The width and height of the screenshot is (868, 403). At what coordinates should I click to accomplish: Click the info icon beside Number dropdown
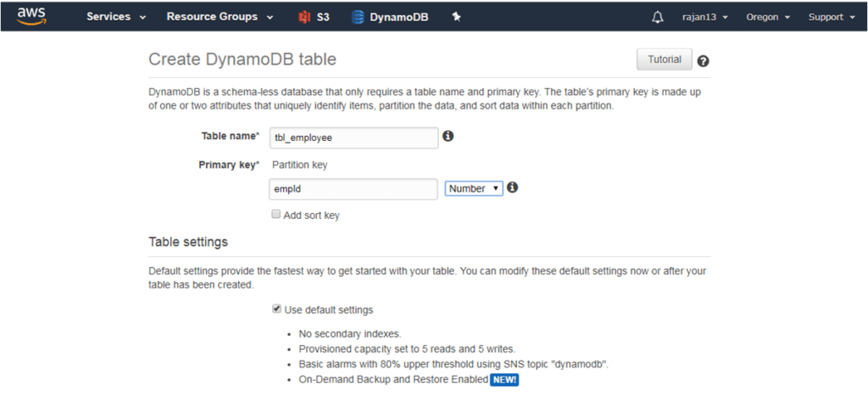(x=513, y=188)
